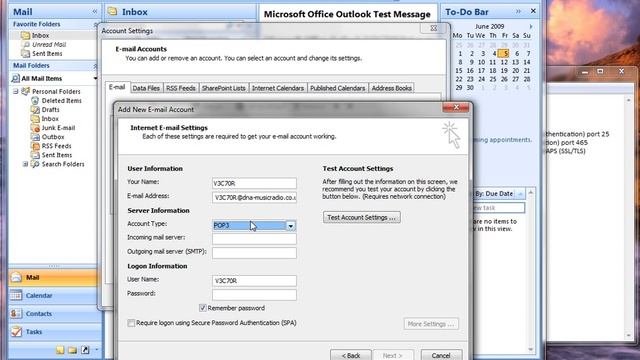
Task: Click the Notes icon in navigation strip
Action: pos(60,350)
